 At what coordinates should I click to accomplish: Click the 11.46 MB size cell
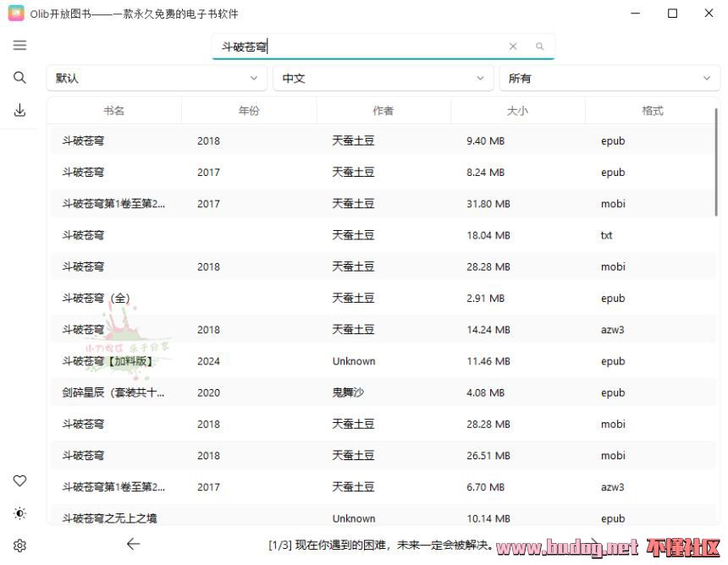click(488, 361)
